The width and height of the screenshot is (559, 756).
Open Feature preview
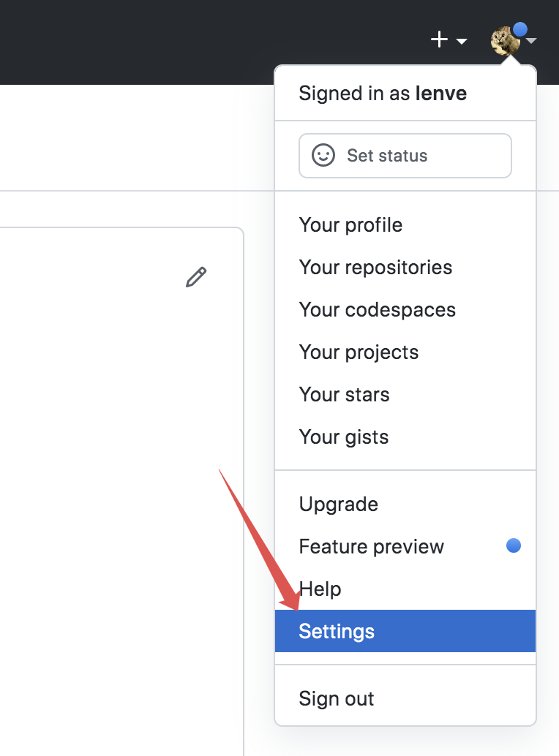coord(371,547)
